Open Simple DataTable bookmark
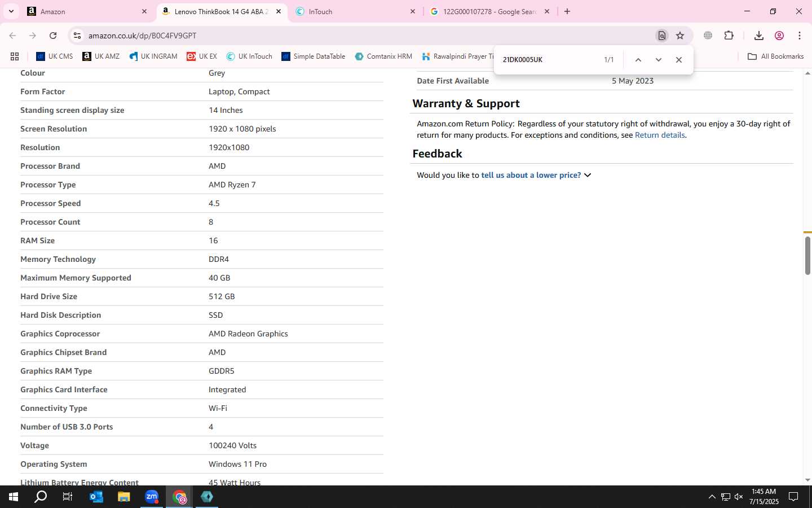The height and width of the screenshot is (508, 812). pos(313,56)
